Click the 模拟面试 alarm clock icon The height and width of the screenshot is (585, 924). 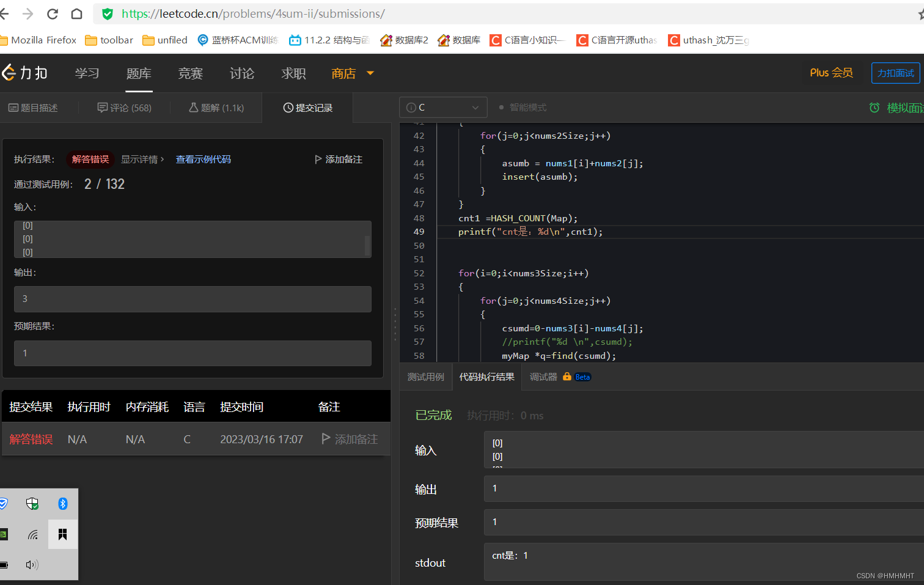click(x=875, y=108)
